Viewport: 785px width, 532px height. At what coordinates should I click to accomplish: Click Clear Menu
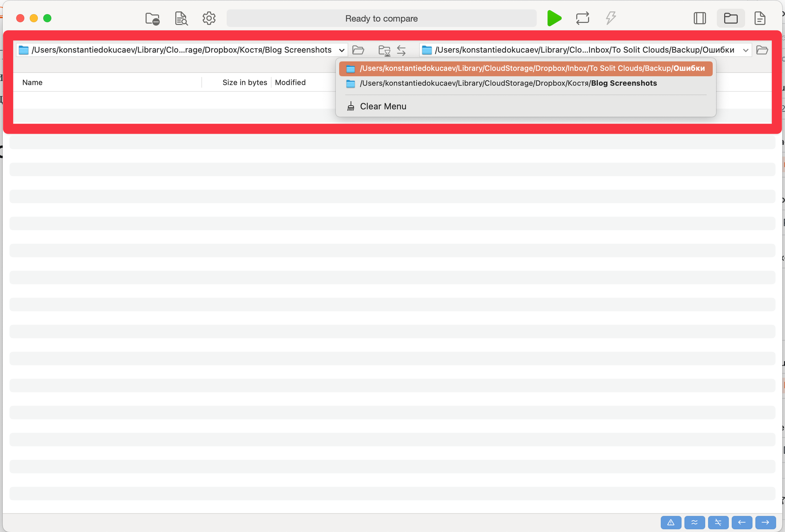click(x=383, y=106)
